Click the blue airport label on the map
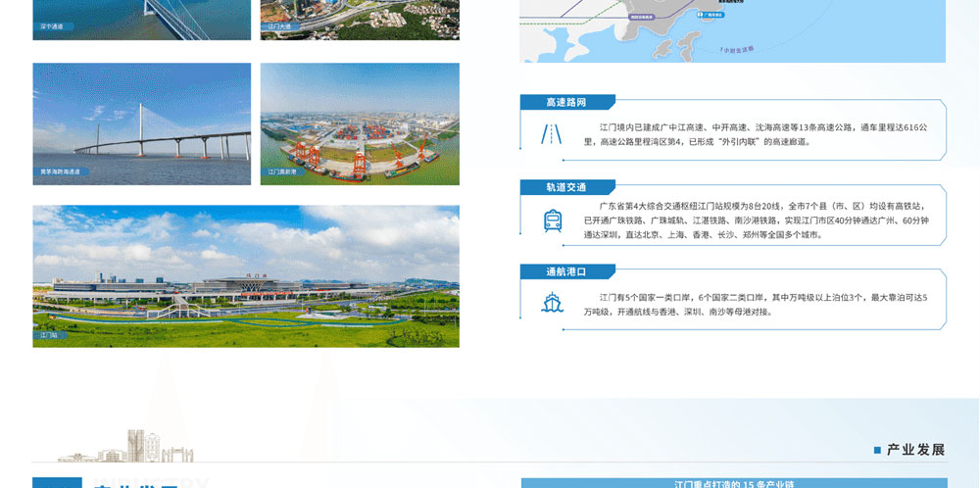This screenshot has width=980, height=488. tap(711, 14)
